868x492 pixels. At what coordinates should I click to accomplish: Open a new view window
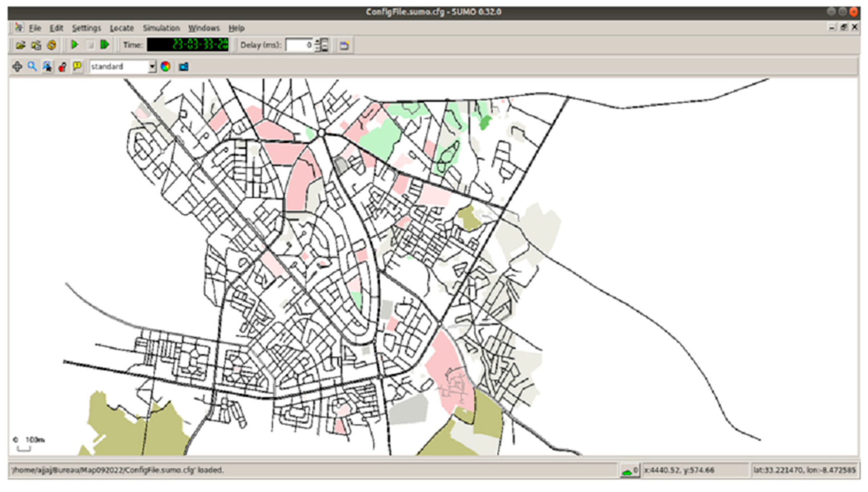[344, 45]
